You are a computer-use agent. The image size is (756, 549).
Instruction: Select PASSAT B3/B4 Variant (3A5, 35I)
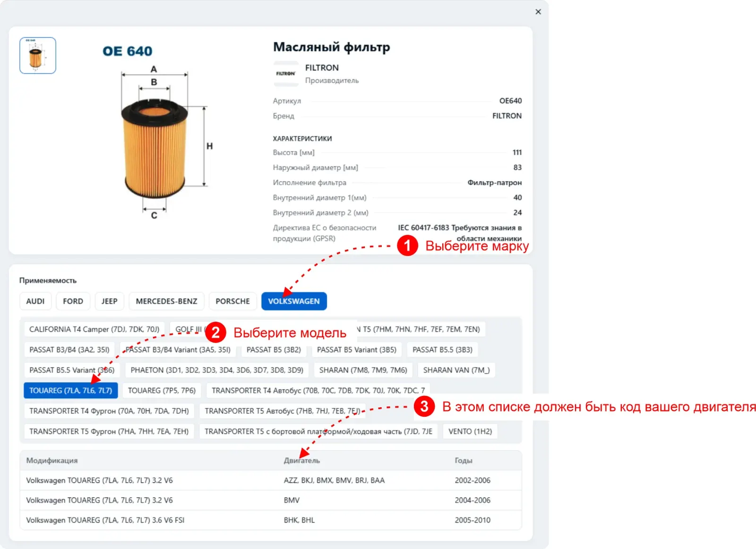click(178, 350)
